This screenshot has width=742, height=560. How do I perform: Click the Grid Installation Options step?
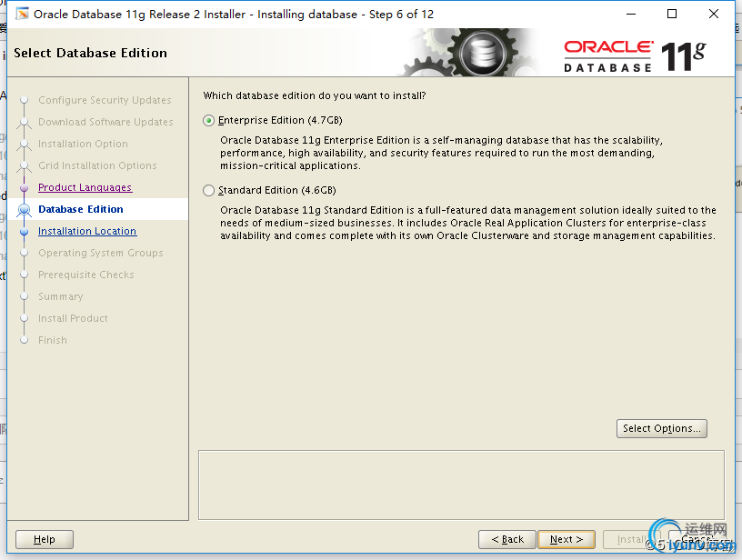(x=97, y=165)
